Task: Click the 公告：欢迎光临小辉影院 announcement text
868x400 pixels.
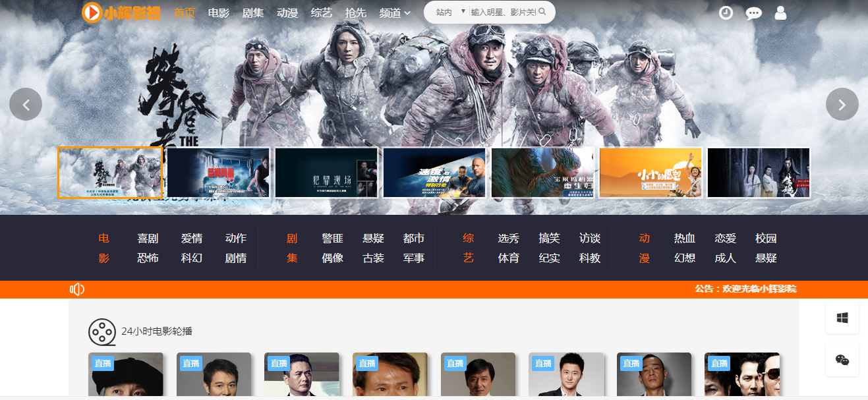Action: [745, 289]
